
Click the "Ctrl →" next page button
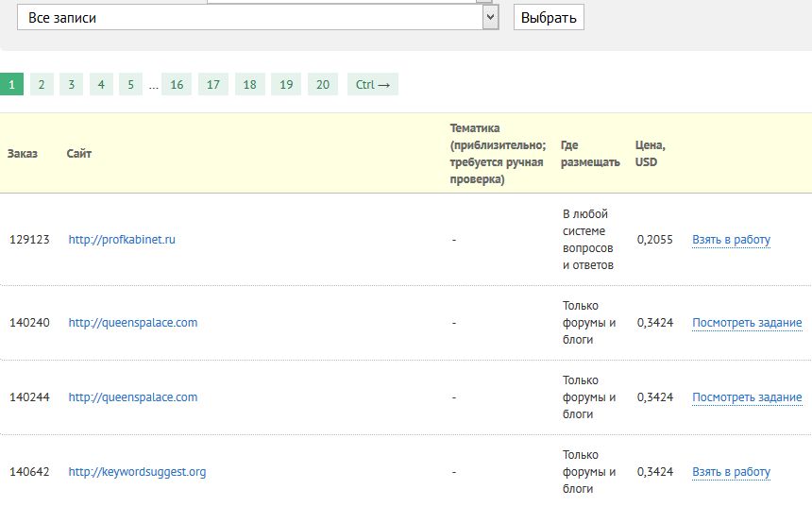pos(373,84)
